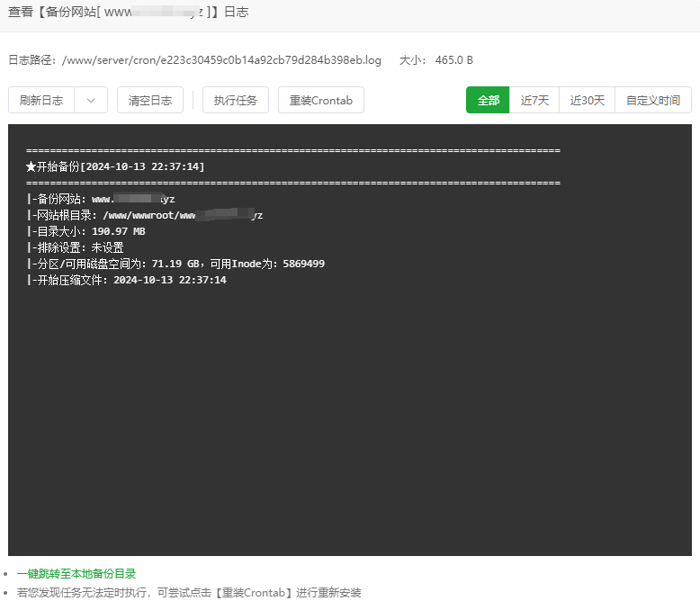The width and height of the screenshot is (700, 601).
Task: Click the 网站根目录 path line in log
Action: (x=144, y=215)
